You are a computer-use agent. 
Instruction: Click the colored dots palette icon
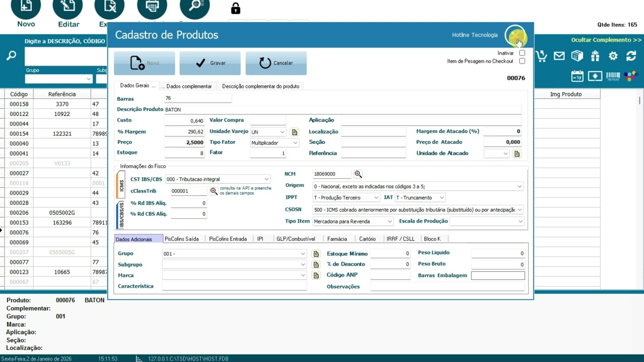tap(630, 76)
